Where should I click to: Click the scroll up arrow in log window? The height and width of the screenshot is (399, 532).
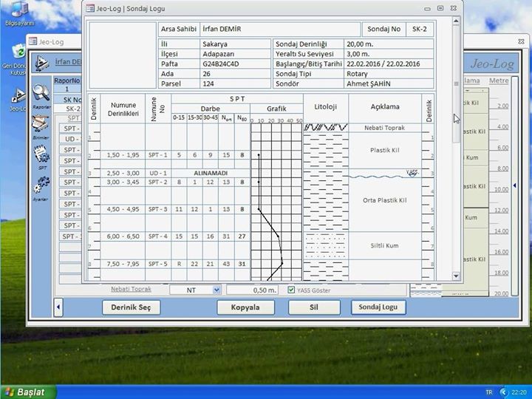(456, 21)
